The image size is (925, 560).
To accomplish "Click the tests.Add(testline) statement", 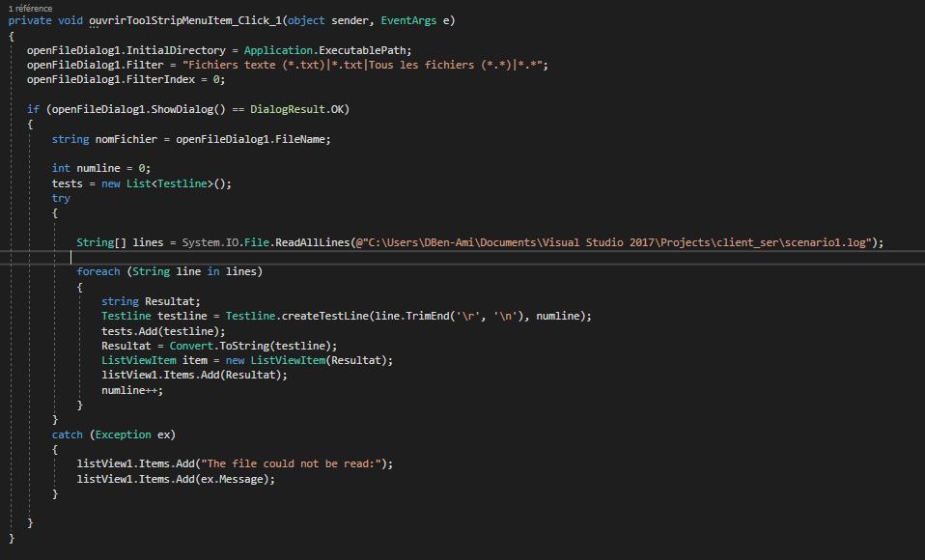I will click(163, 331).
